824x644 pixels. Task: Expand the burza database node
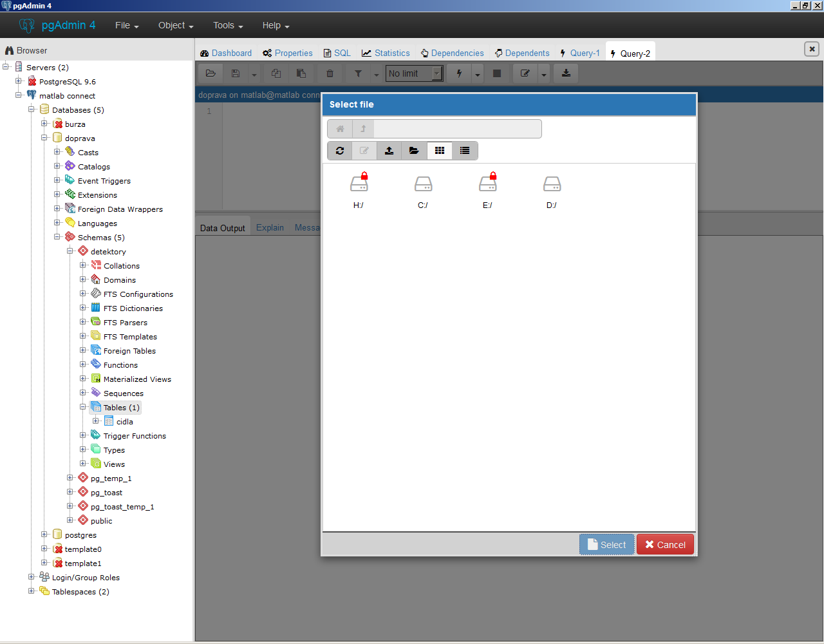(44, 123)
